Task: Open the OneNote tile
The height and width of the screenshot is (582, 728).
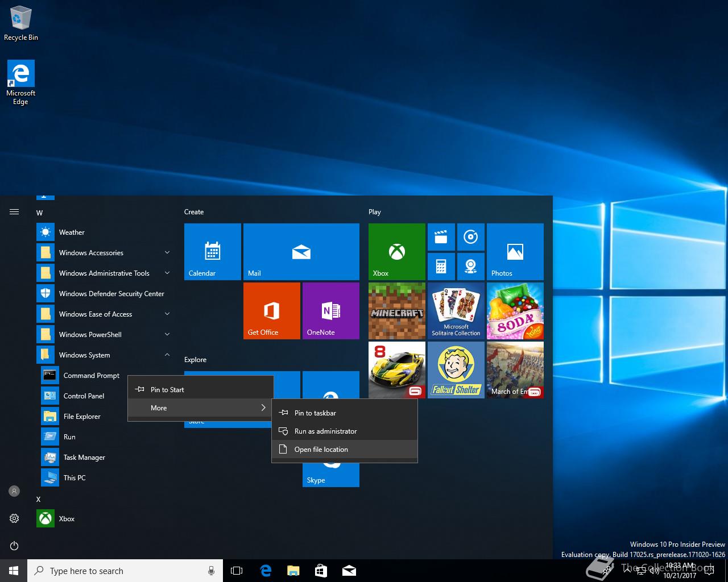Action: [330, 310]
